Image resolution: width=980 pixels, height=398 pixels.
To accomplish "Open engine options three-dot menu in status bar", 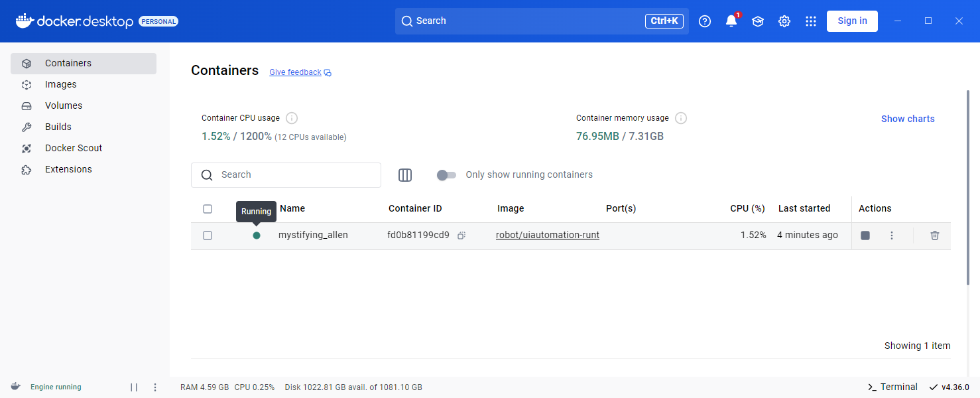I will [155, 387].
